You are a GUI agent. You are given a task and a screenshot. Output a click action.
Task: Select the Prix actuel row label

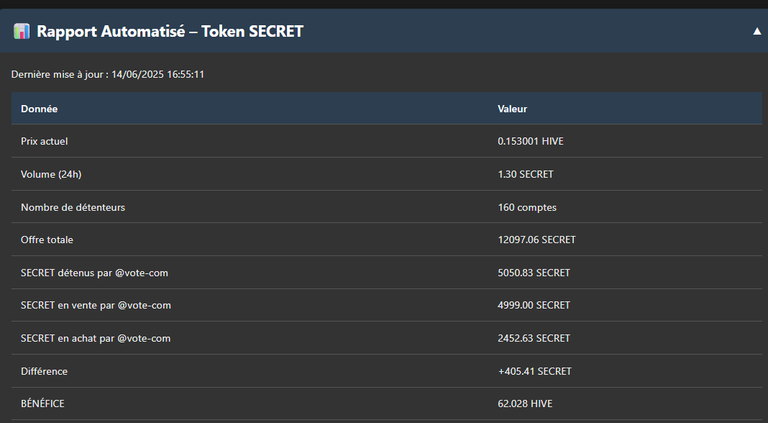44,141
